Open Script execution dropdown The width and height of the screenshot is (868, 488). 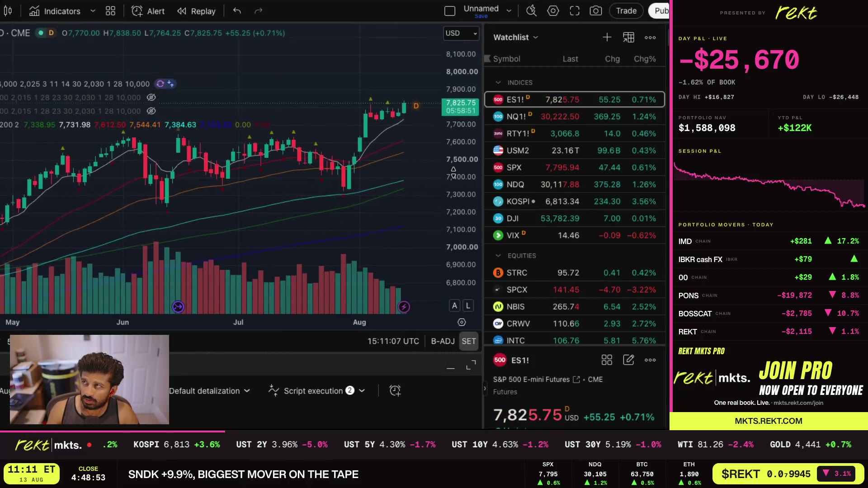tap(316, 390)
